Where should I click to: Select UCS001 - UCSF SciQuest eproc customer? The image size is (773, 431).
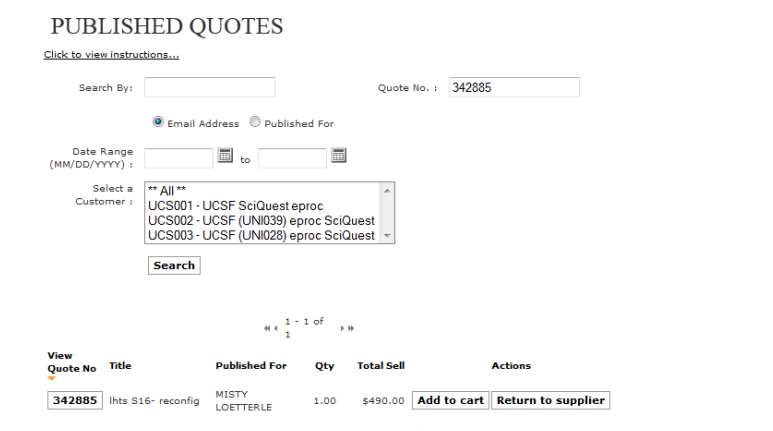point(263,206)
